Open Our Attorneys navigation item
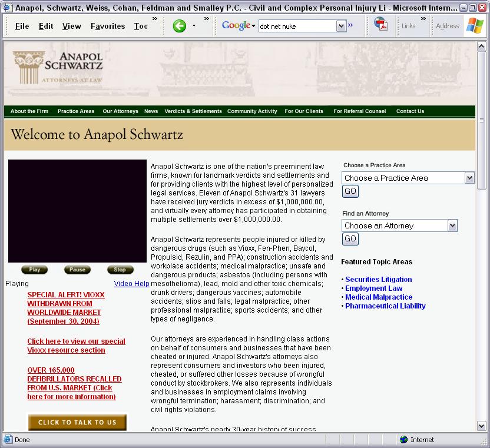This screenshot has height=448, width=490. [x=120, y=111]
